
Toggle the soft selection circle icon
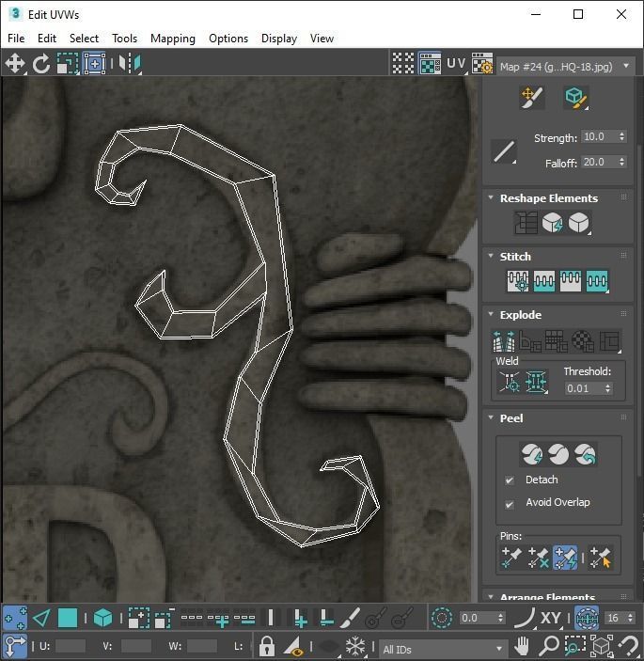pyautogui.click(x=442, y=619)
